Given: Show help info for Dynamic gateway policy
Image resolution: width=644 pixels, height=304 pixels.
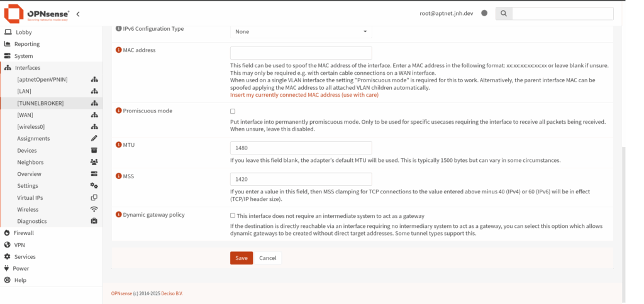Looking at the screenshot, I should click(x=119, y=215).
